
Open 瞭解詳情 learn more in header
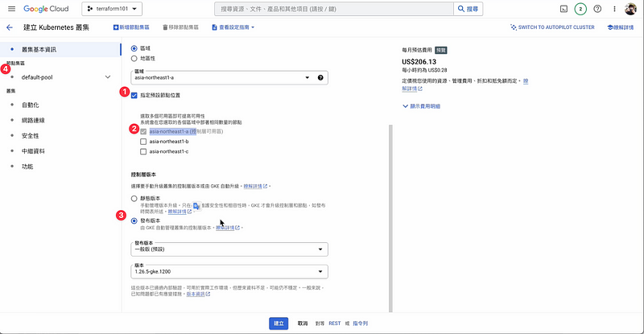point(620,27)
